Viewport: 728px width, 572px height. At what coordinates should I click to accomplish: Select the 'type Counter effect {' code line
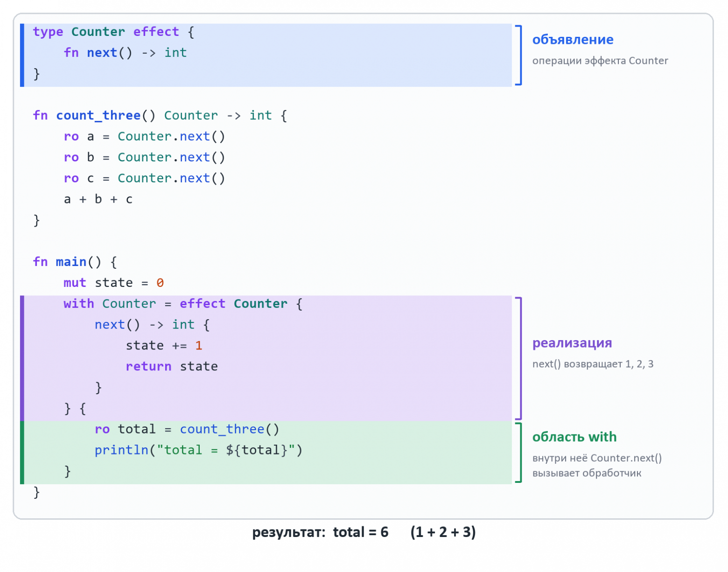point(113,32)
